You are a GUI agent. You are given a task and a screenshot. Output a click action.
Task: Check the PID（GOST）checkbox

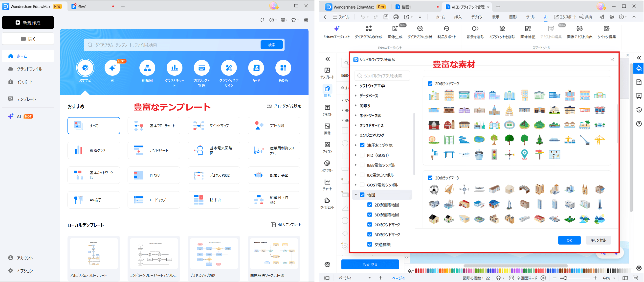[x=362, y=155]
